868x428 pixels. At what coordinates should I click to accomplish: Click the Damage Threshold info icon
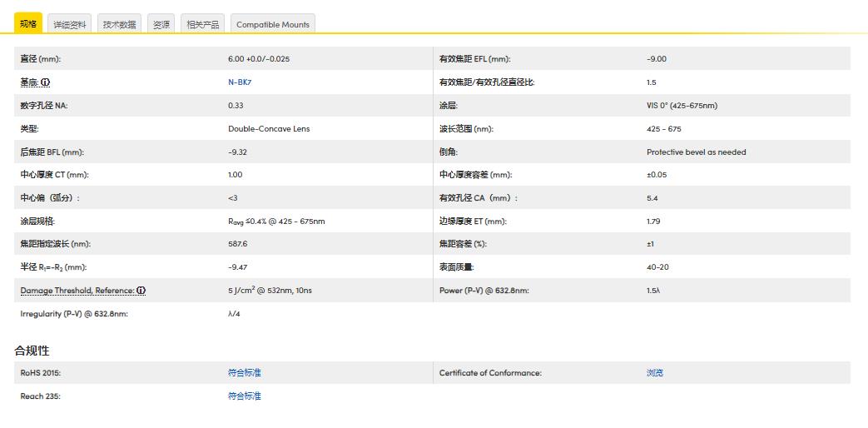click(141, 290)
